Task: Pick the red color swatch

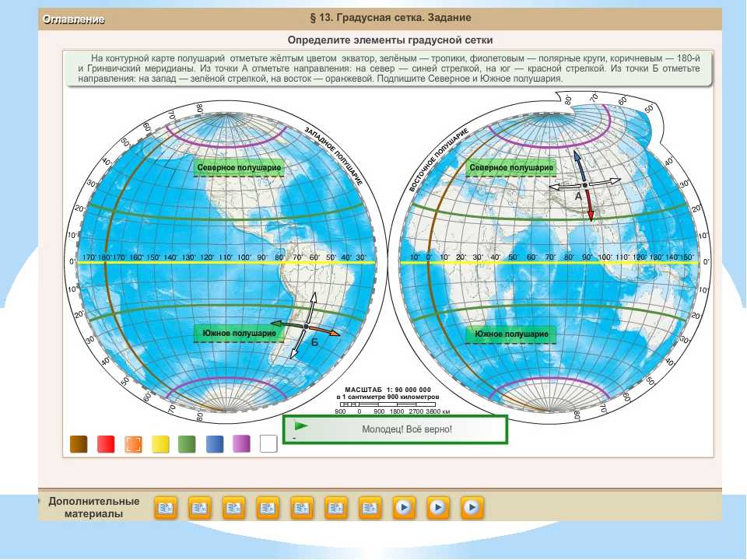Action: coord(106,444)
